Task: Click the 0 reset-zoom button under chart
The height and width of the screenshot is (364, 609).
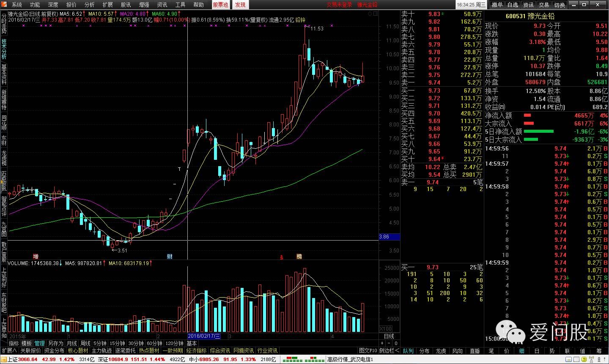Action: point(396,343)
